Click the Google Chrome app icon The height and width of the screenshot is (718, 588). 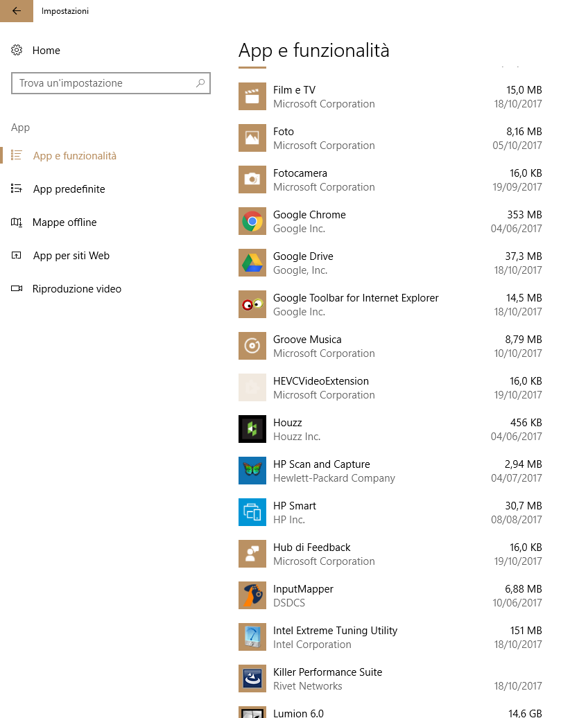(252, 221)
